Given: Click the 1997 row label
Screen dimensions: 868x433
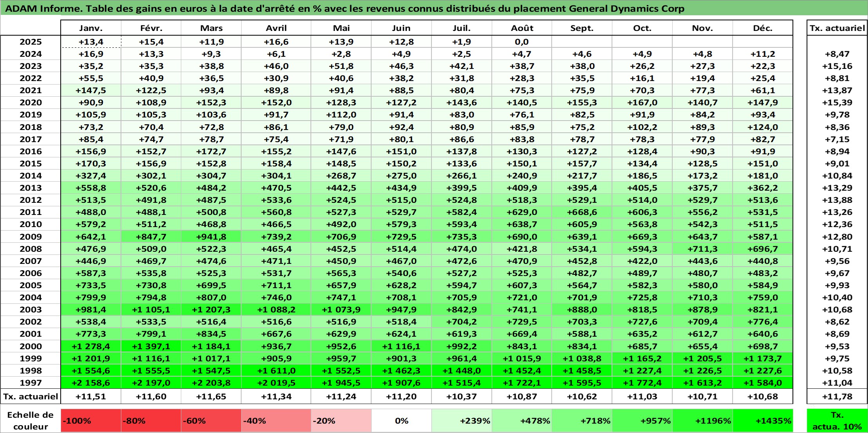Looking at the screenshot, I should 31,383.
